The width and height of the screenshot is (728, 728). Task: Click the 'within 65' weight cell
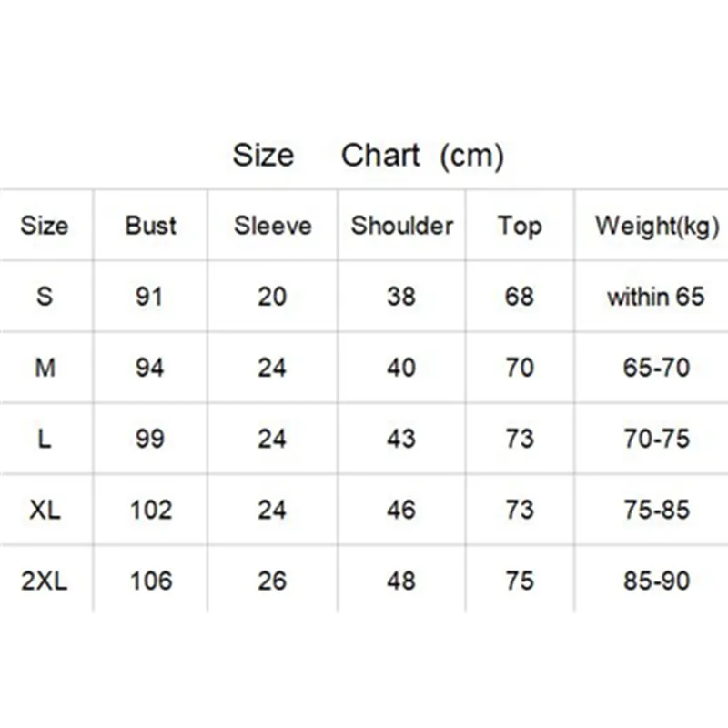pyautogui.click(x=656, y=297)
